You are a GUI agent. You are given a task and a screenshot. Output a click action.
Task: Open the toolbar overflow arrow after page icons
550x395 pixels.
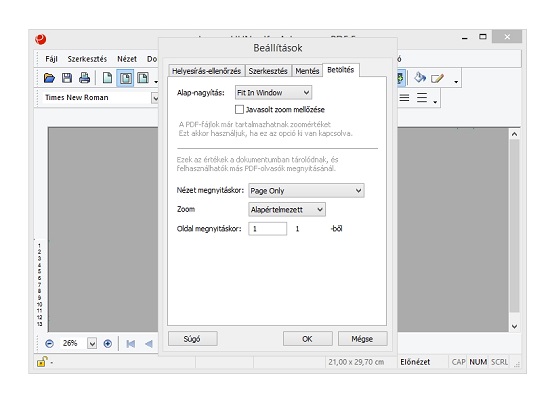tap(156, 82)
